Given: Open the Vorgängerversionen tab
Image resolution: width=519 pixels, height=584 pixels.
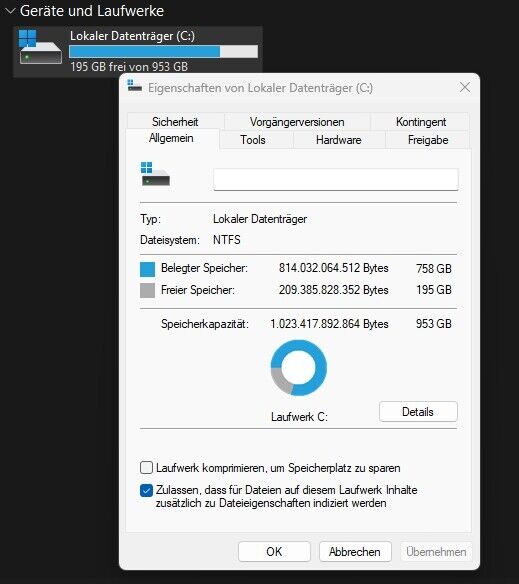Looking at the screenshot, I should (x=297, y=122).
